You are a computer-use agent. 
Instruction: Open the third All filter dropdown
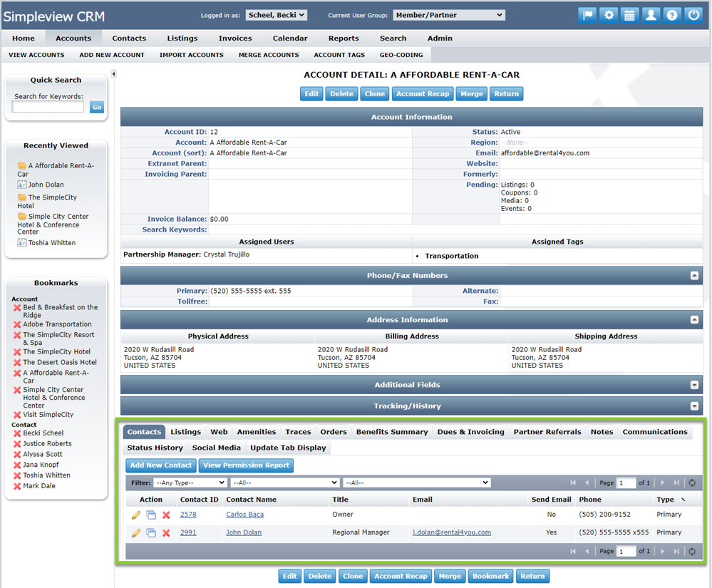[417, 483]
